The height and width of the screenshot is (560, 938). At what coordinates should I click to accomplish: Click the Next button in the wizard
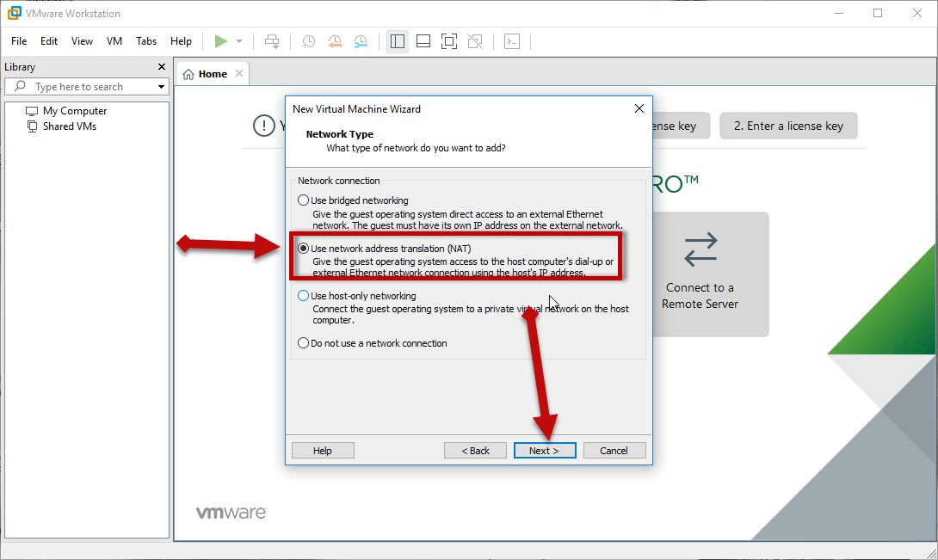click(544, 451)
